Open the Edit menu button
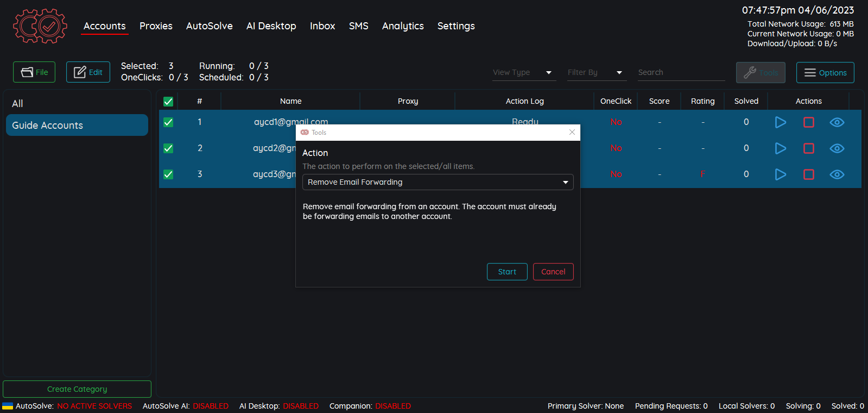Image resolution: width=868 pixels, height=413 pixels. click(88, 72)
